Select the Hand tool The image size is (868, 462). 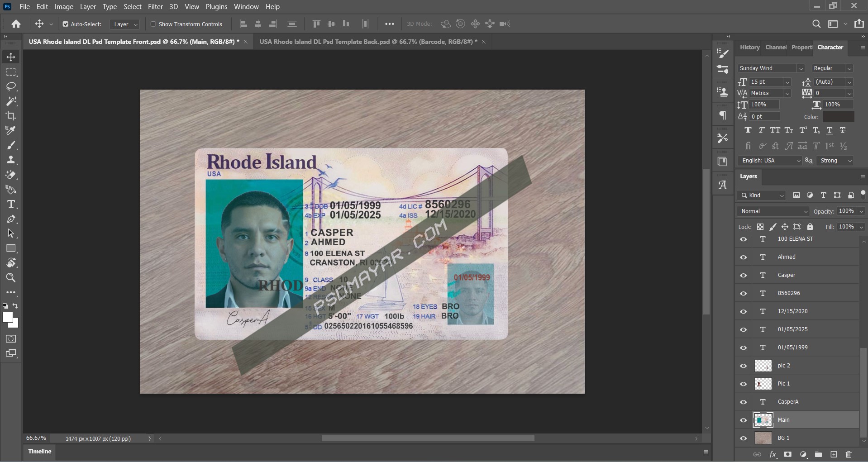(11, 263)
